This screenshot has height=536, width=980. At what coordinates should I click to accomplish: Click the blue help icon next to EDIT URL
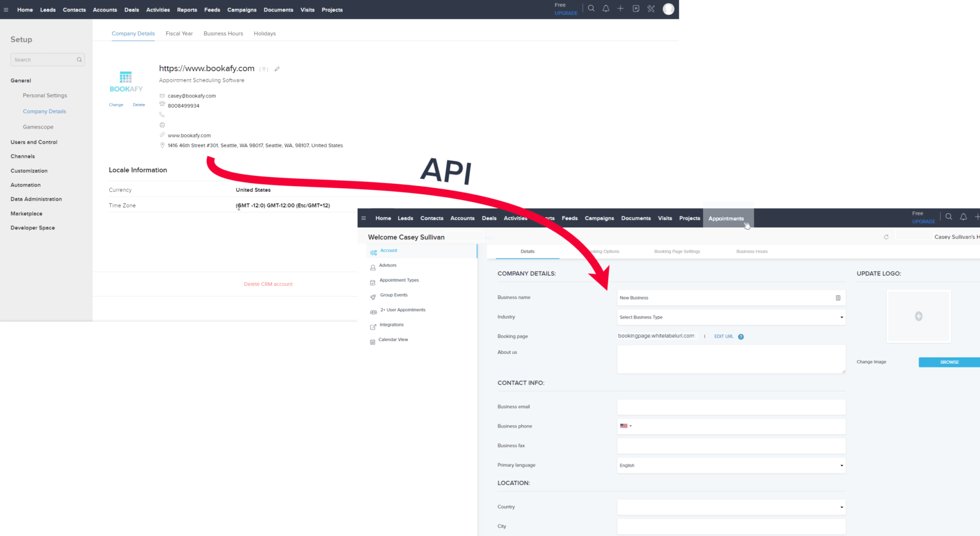pos(741,336)
